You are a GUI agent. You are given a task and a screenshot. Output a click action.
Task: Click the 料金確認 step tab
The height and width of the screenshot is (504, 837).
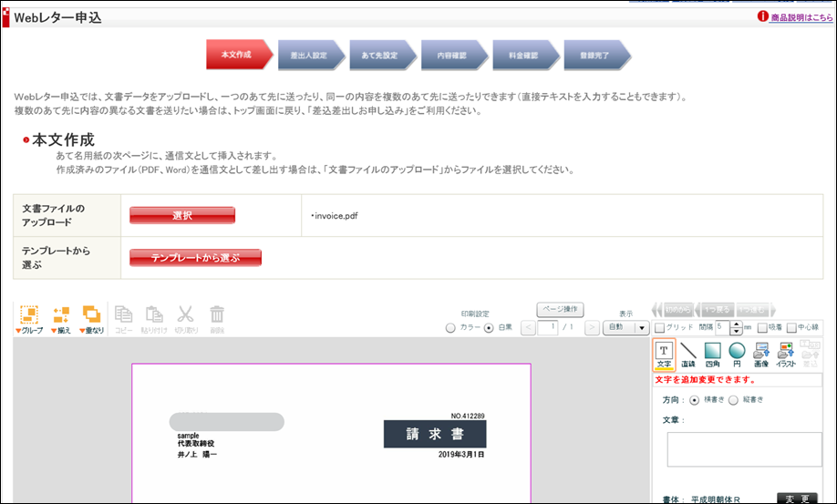[x=526, y=55]
